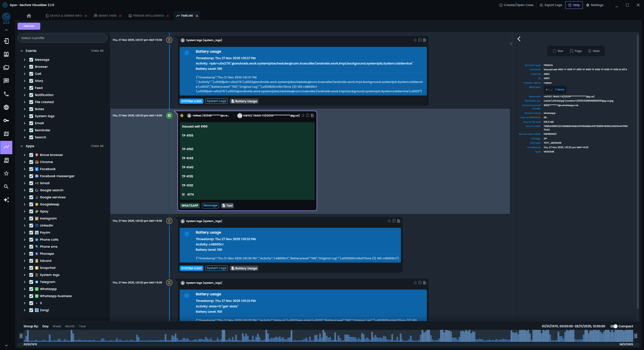This screenshot has width=644, height=350.
Task: Click the home icon
Action: click(x=29, y=16)
